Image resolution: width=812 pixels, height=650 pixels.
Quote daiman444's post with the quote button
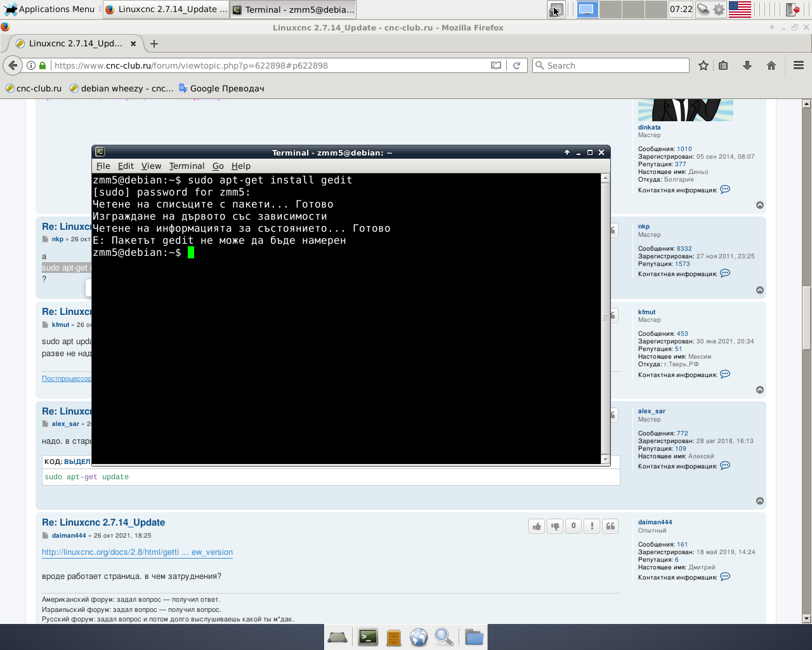610,526
